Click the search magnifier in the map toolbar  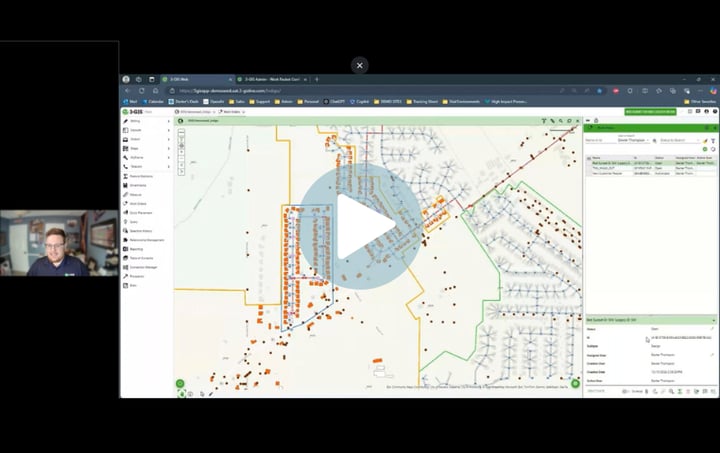(x=561, y=121)
